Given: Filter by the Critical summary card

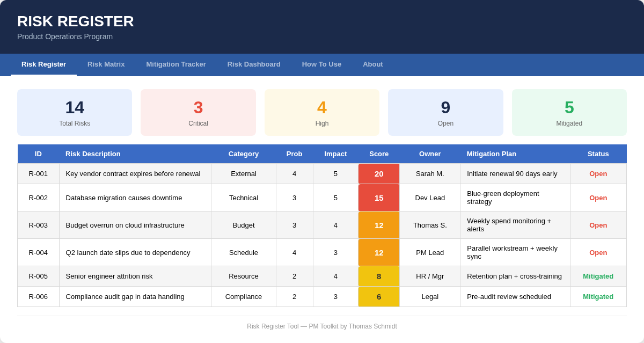Looking at the screenshot, I should (198, 112).
